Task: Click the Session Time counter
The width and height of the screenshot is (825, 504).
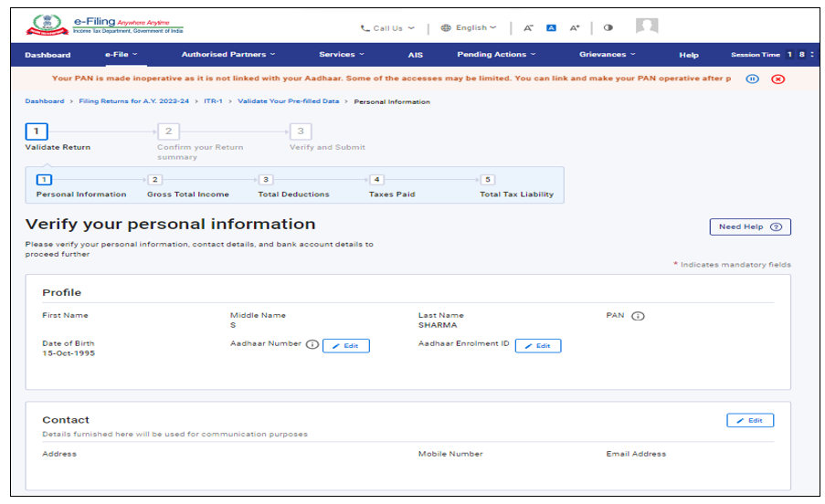Action: 772,55
